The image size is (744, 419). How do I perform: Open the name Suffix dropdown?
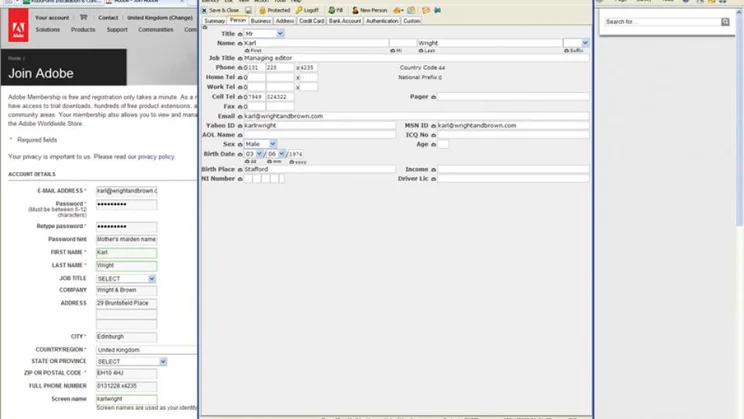584,43
